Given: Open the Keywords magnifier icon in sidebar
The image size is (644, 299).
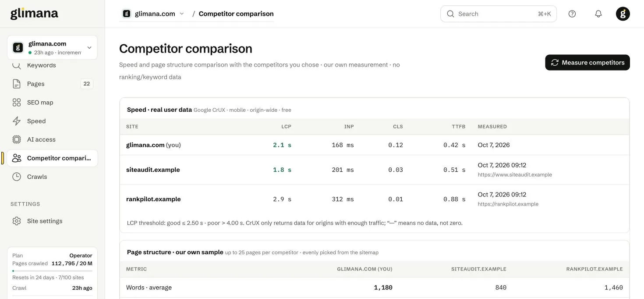Looking at the screenshot, I should [17, 65].
